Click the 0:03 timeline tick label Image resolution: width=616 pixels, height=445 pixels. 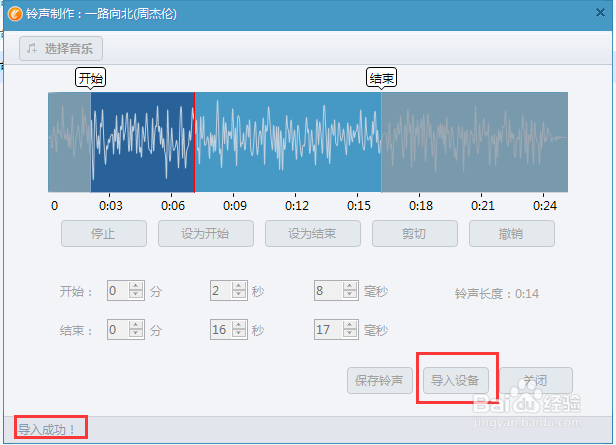(111, 206)
